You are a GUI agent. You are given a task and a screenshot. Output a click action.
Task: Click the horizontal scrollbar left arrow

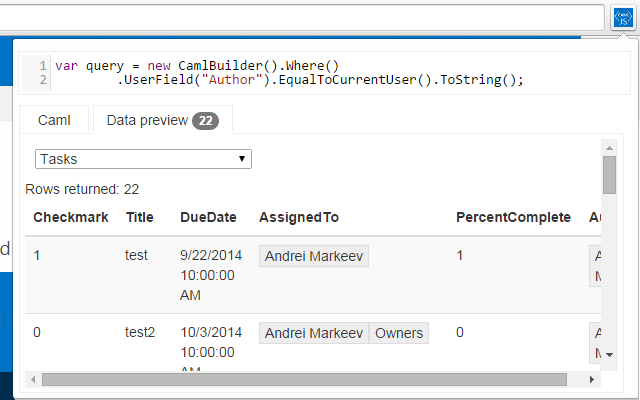[33, 380]
